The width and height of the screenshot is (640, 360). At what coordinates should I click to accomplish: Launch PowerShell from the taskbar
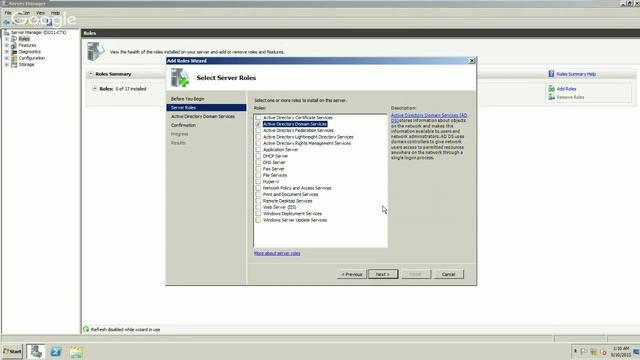pyautogui.click(x=56, y=351)
